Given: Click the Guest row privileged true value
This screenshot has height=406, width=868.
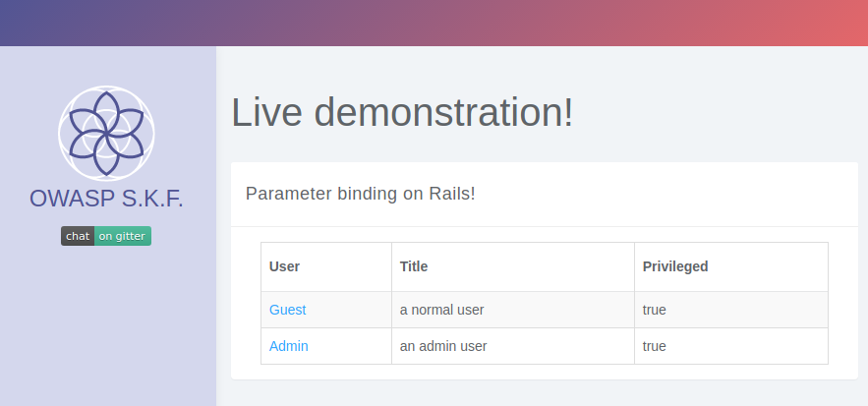Looking at the screenshot, I should pyautogui.click(x=655, y=310).
